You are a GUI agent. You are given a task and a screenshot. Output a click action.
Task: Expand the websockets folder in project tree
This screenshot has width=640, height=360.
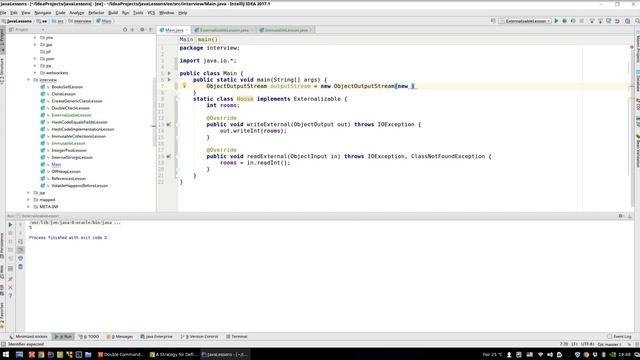coord(35,73)
